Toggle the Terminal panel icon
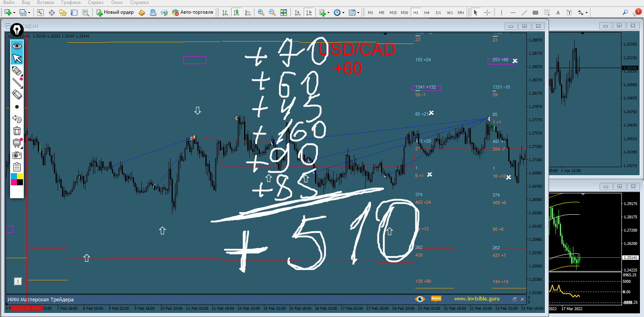This screenshot has width=644, height=317. (74, 12)
